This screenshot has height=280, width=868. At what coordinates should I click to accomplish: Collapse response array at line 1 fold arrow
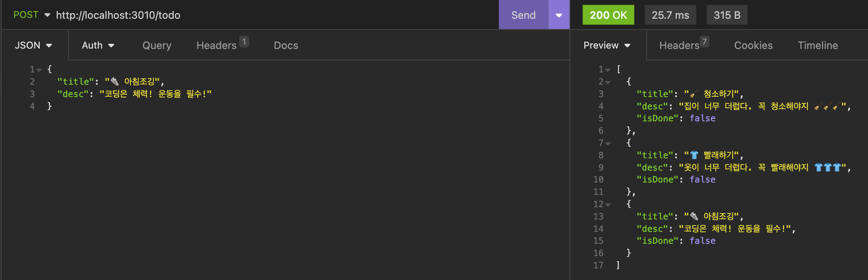click(608, 70)
